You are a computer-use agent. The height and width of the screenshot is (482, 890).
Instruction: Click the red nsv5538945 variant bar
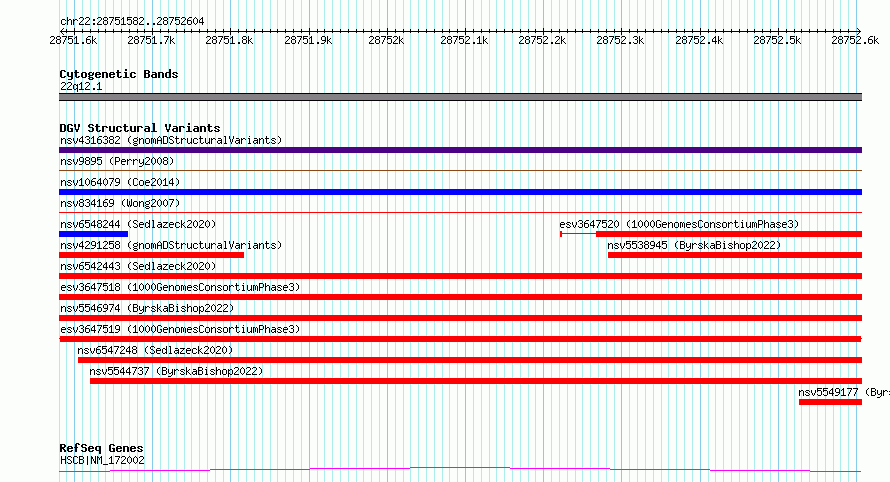[x=735, y=255]
